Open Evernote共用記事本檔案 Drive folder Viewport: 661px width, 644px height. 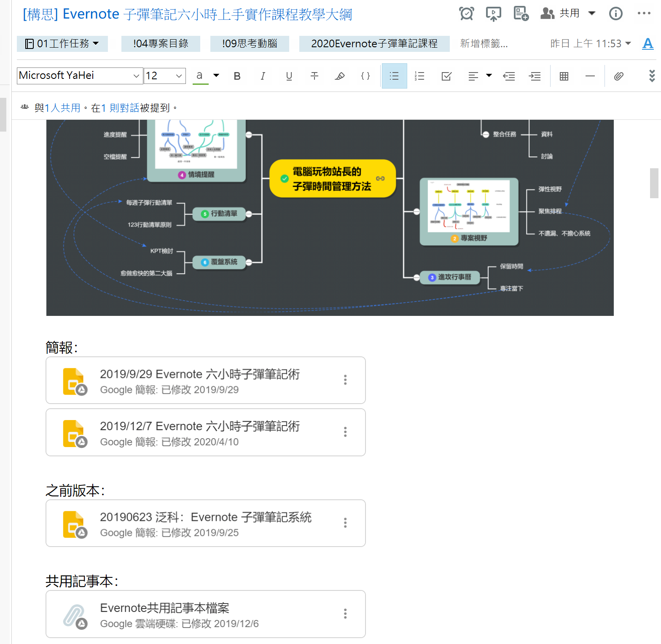[x=206, y=614]
